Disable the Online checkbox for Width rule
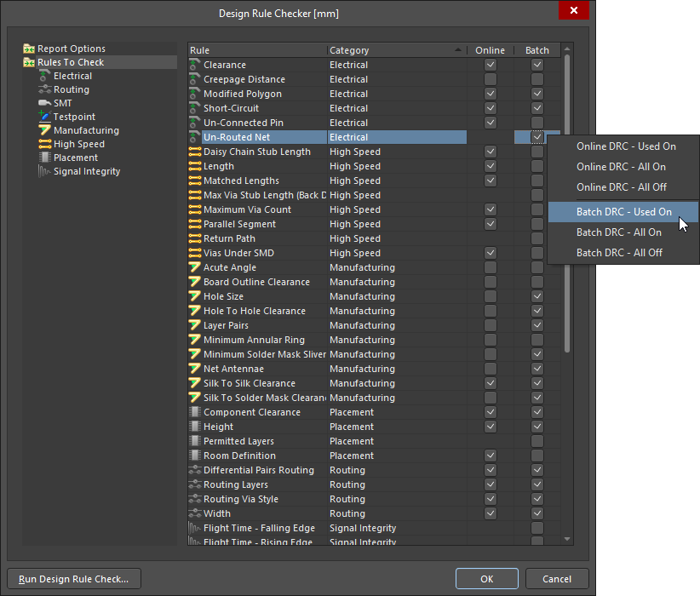The height and width of the screenshot is (596, 700). tap(490, 513)
